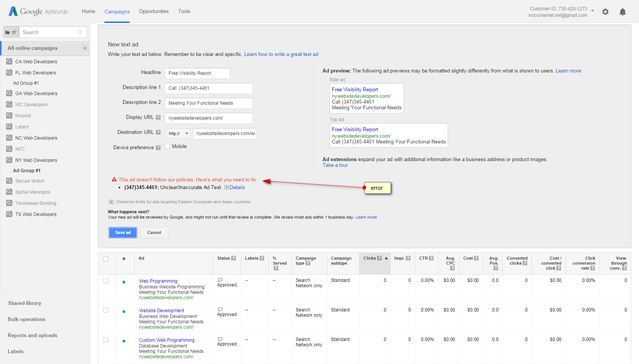Image resolution: width=639 pixels, height=364 pixels.
Task: Click the folder icon beside search
Action: pyautogui.click(x=8, y=32)
